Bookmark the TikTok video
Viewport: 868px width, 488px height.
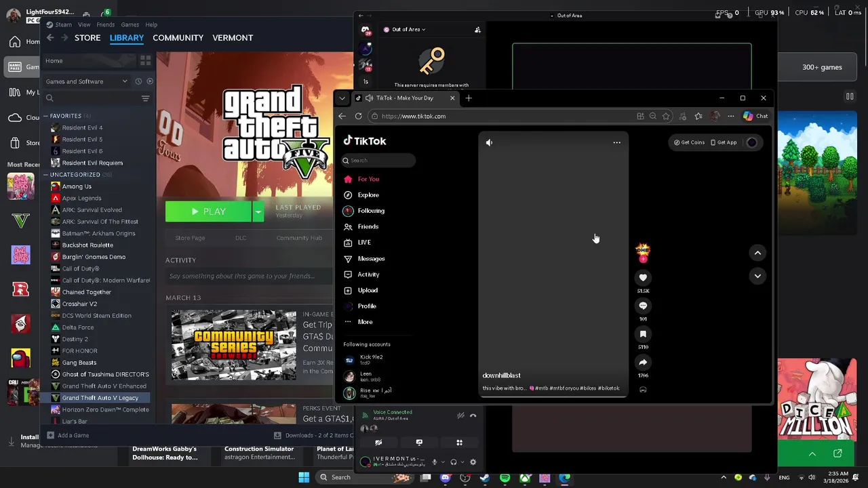(x=643, y=333)
